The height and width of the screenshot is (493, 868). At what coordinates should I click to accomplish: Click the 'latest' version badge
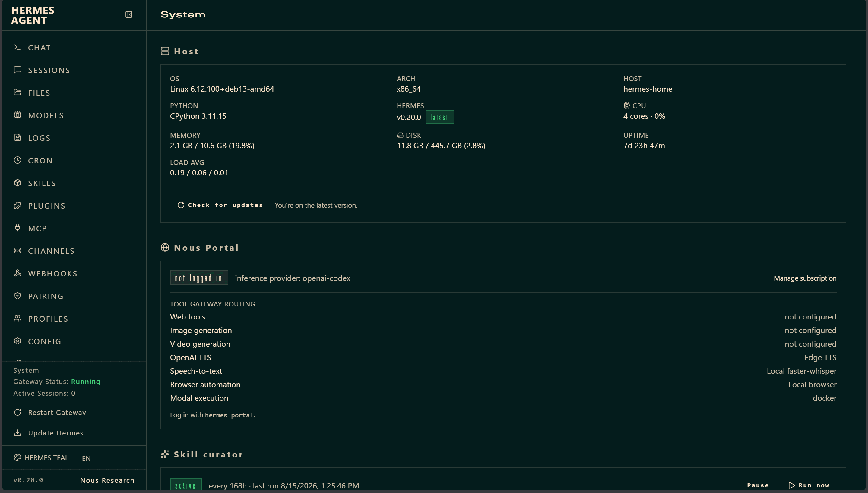(439, 117)
